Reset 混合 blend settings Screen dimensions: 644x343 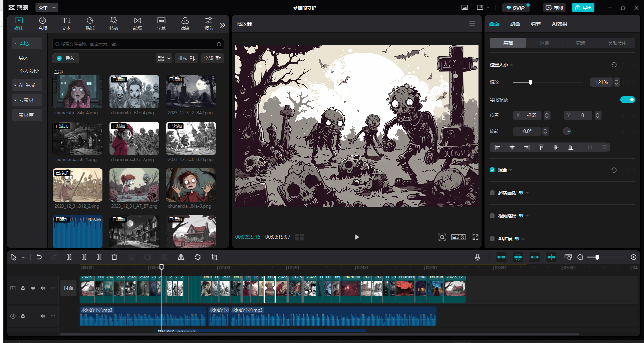[614, 170]
